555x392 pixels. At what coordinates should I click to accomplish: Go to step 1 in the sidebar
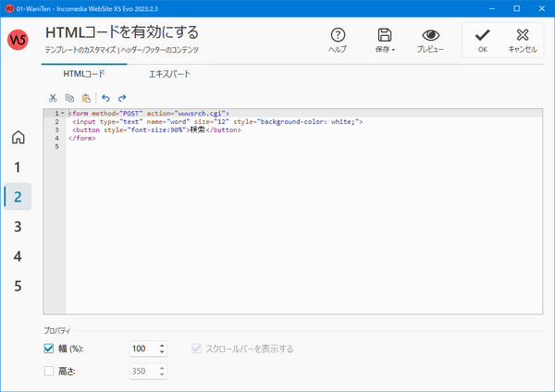click(18, 167)
